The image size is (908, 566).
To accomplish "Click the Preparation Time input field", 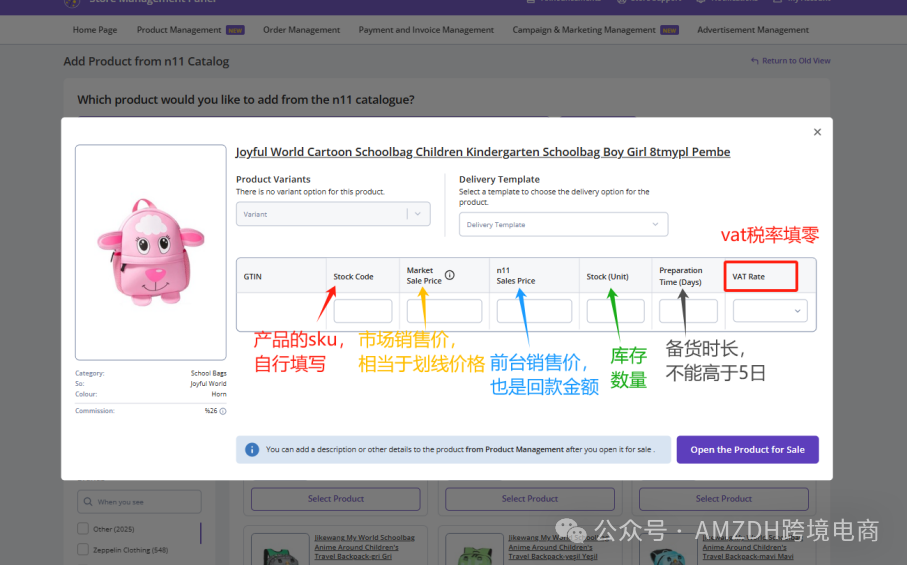I will [688, 311].
